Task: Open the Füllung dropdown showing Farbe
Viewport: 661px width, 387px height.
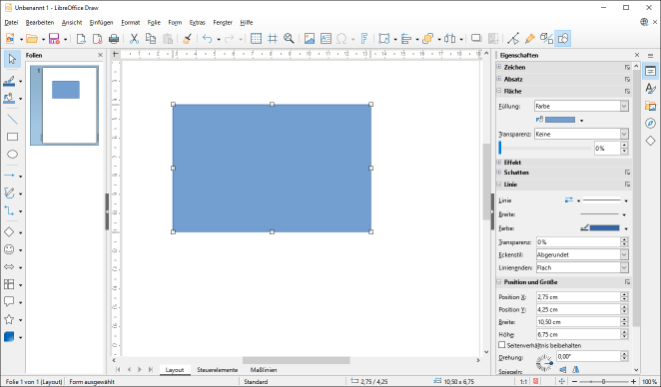Action: click(x=582, y=106)
